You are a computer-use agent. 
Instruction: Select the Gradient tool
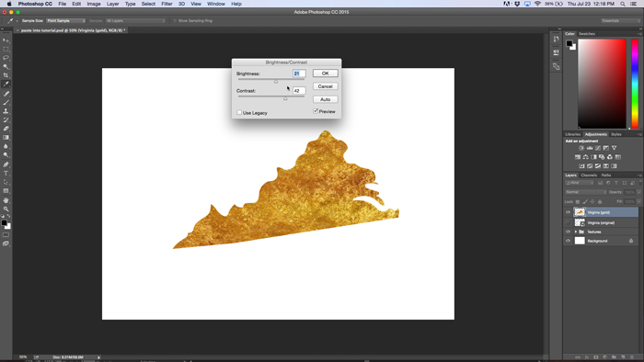pos(6,137)
